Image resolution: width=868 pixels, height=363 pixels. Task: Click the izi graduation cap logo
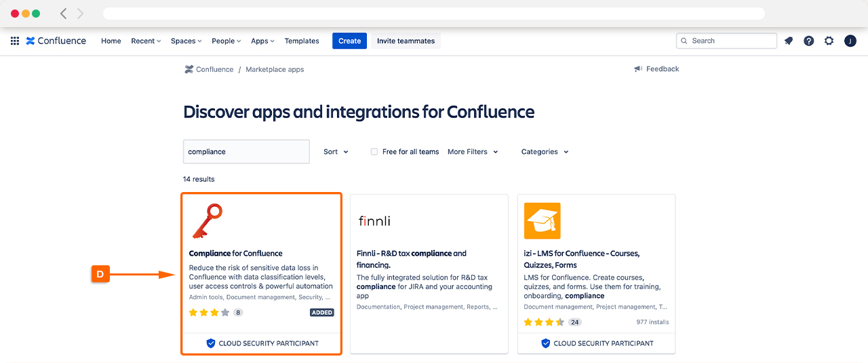tap(542, 221)
